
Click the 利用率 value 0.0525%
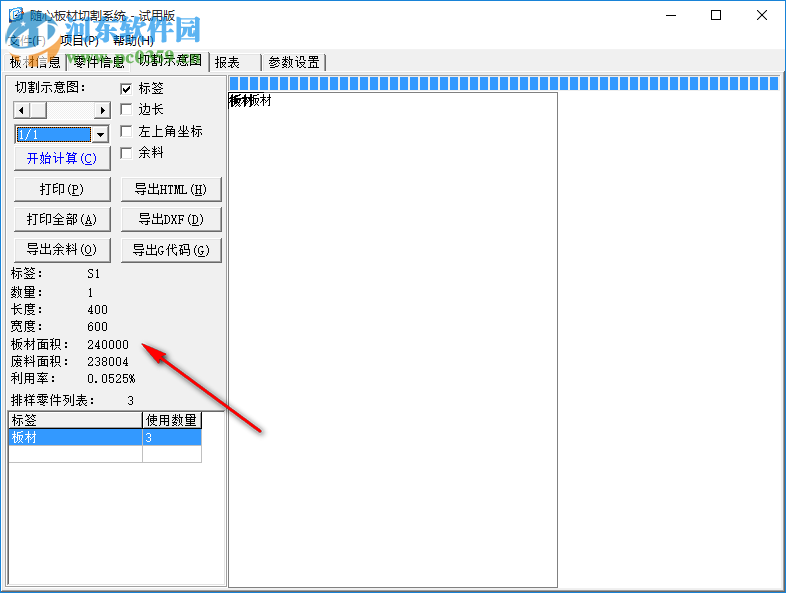pos(111,379)
